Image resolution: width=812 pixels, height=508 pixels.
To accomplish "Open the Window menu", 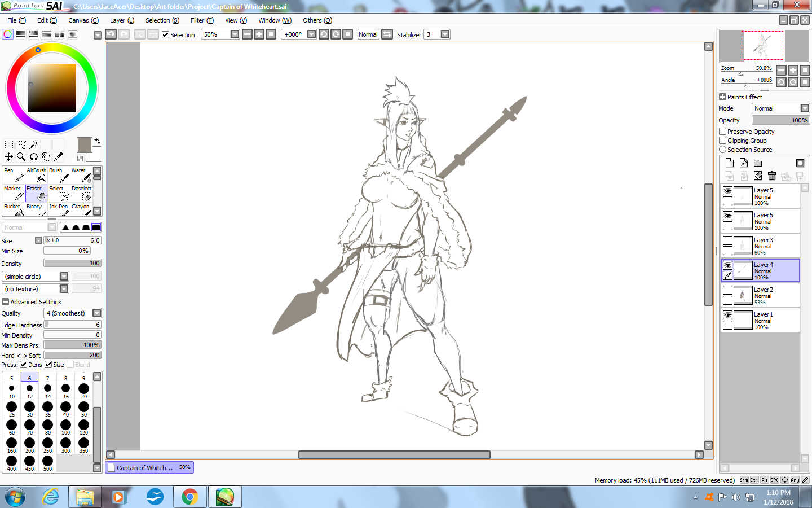I will pyautogui.click(x=275, y=20).
